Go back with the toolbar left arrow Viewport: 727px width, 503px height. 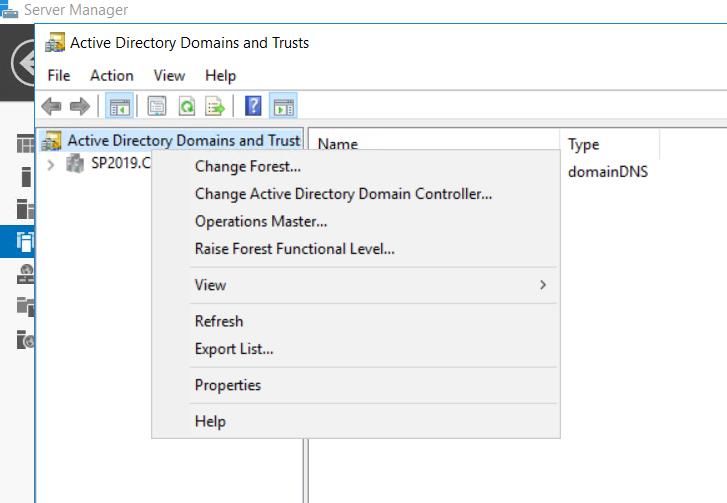point(51,107)
